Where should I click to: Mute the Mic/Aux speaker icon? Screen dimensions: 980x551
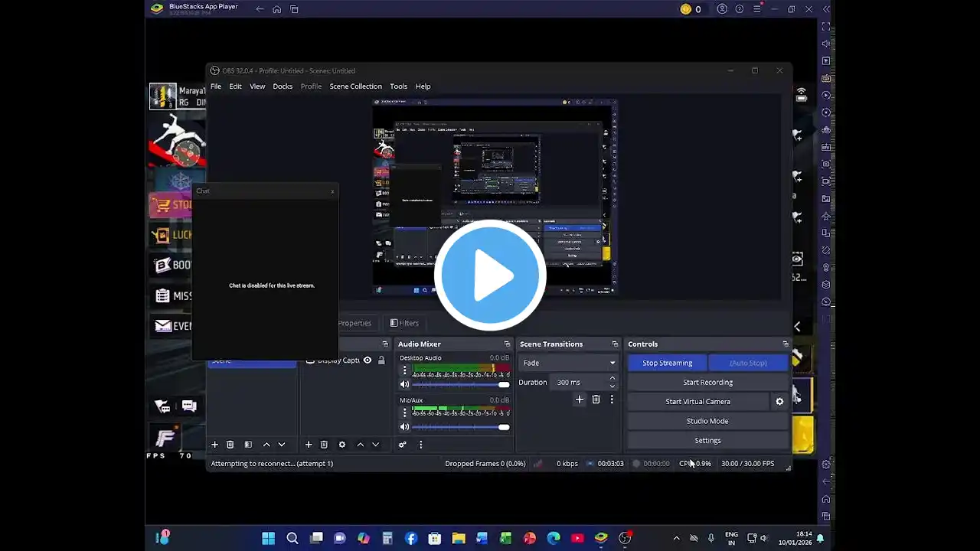point(405,427)
